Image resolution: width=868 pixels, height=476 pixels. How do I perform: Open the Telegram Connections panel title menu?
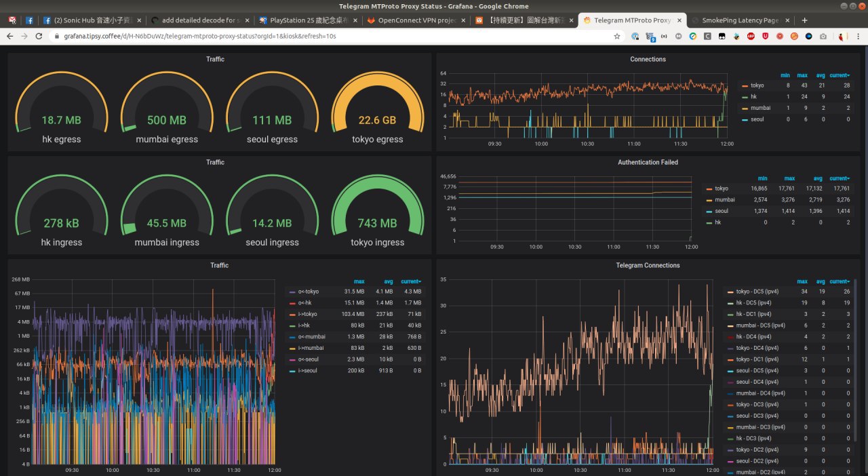(648, 265)
